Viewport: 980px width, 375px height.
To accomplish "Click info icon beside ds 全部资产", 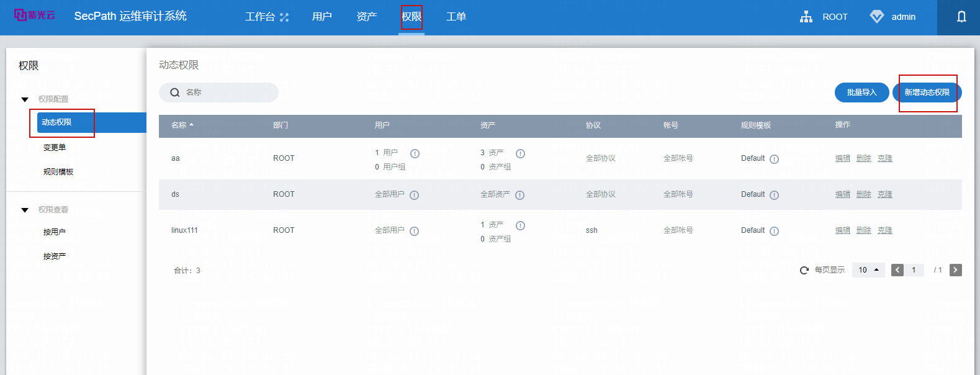I will (520, 195).
